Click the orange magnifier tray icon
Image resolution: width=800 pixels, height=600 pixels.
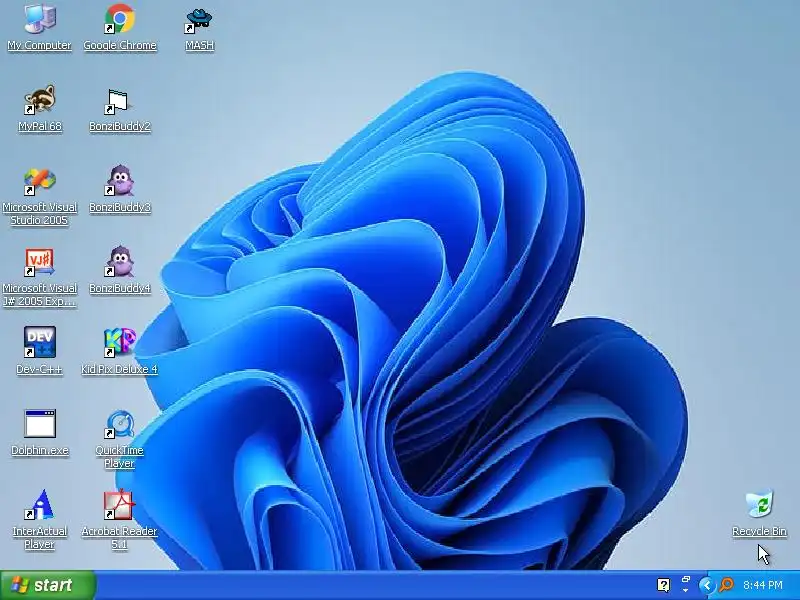coord(726,585)
